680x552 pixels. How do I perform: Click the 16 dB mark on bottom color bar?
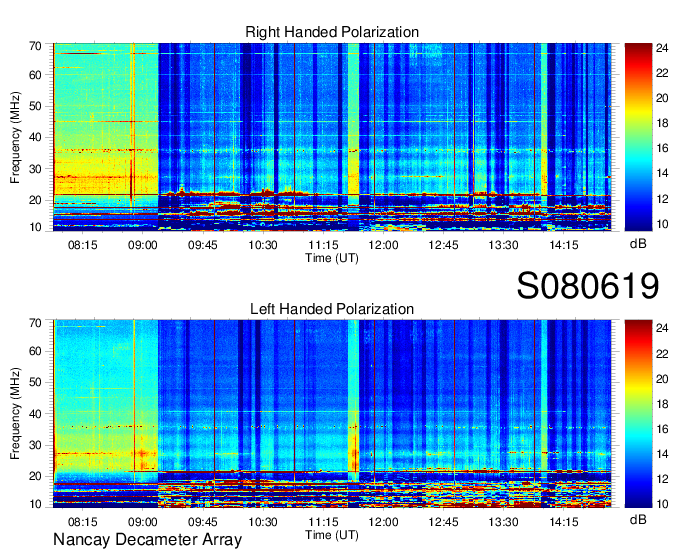coord(662,429)
